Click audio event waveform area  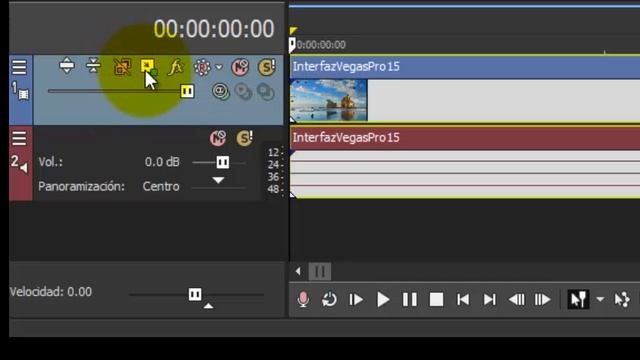coord(465,174)
